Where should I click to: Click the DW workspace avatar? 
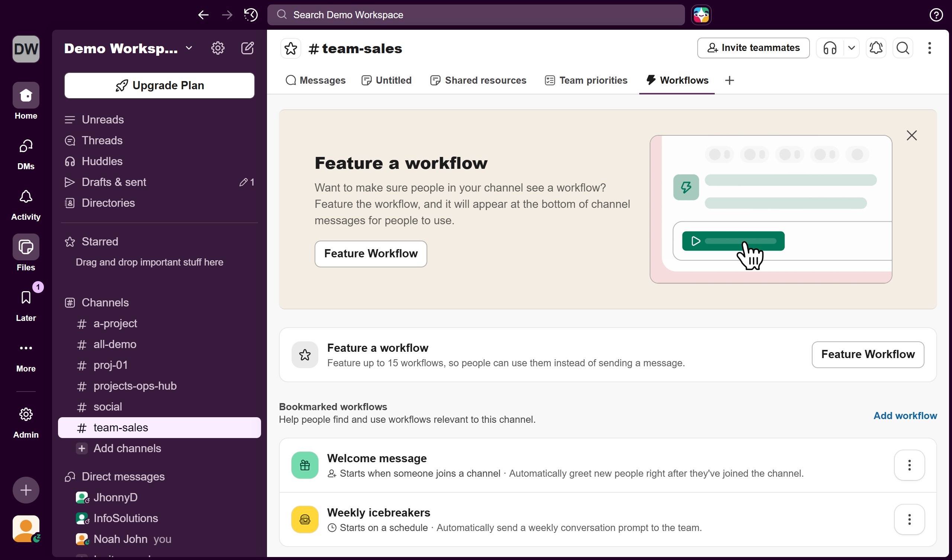pyautogui.click(x=26, y=49)
